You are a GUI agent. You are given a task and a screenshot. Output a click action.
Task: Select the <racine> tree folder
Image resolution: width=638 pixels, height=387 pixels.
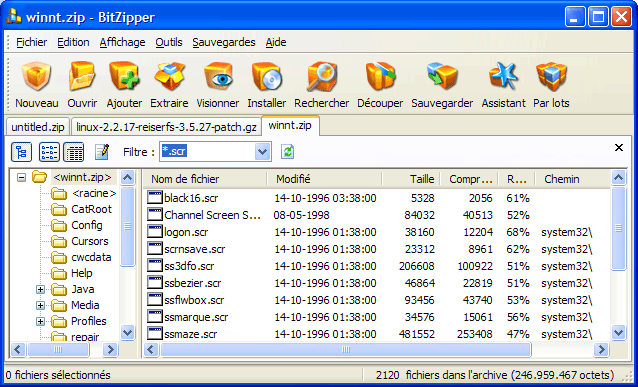pyautogui.click(x=94, y=193)
